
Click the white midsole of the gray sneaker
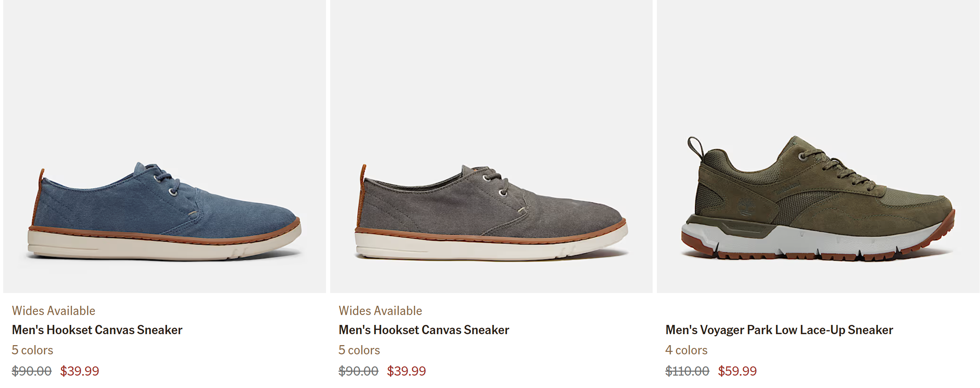click(457, 247)
